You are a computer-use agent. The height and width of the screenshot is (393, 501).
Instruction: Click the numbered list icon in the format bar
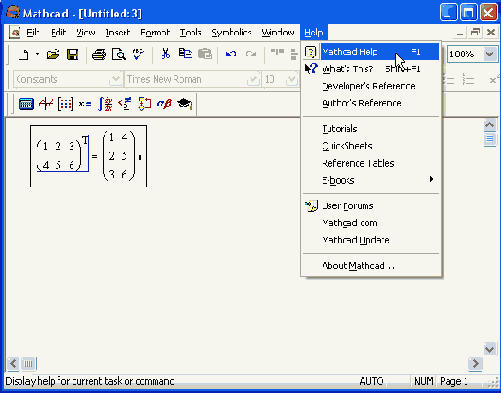[468, 80]
